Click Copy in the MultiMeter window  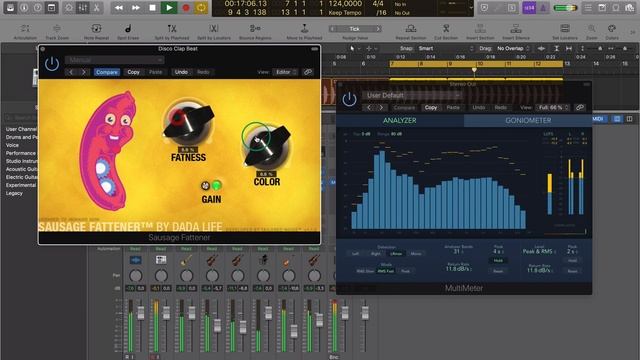(431, 107)
